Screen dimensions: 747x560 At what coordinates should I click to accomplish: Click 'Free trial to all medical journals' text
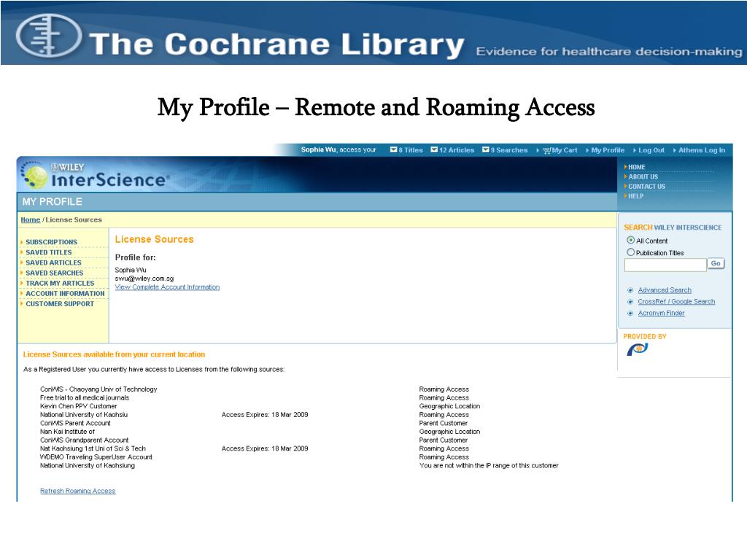85,397
